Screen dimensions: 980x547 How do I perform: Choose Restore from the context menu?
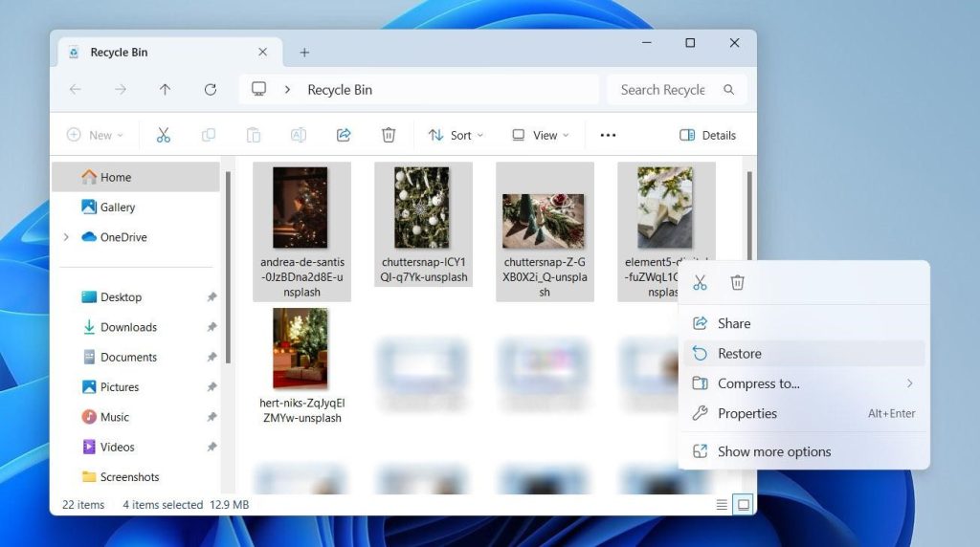pos(804,354)
